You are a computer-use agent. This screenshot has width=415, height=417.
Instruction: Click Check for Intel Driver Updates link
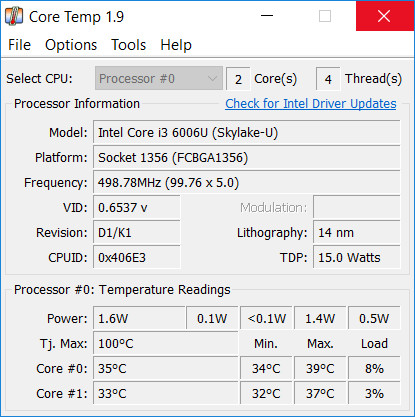311,104
